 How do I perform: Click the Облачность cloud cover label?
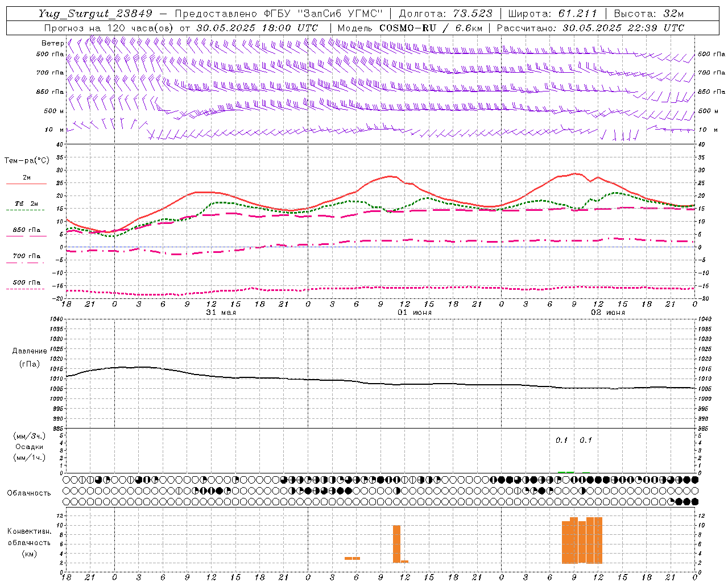[29, 493]
